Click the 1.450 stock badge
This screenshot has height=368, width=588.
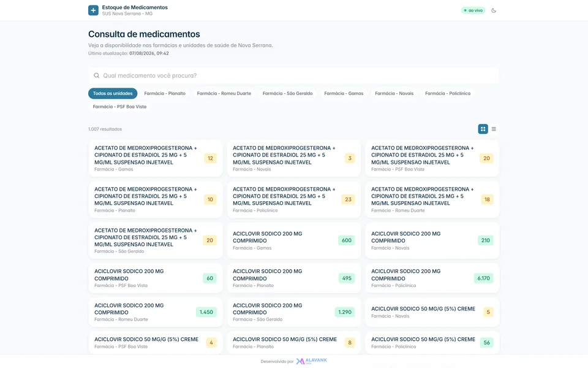click(x=206, y=312)
